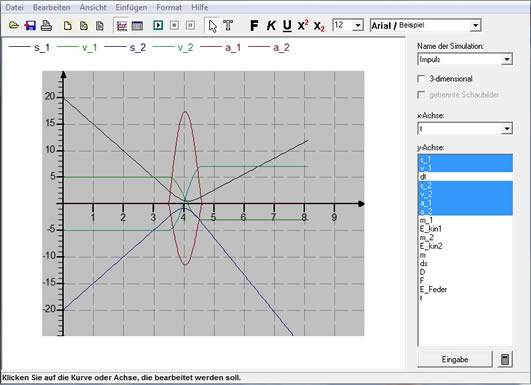
Task: Switch to the table view icon
Action: pyautogui.click(x=137, y=26)
